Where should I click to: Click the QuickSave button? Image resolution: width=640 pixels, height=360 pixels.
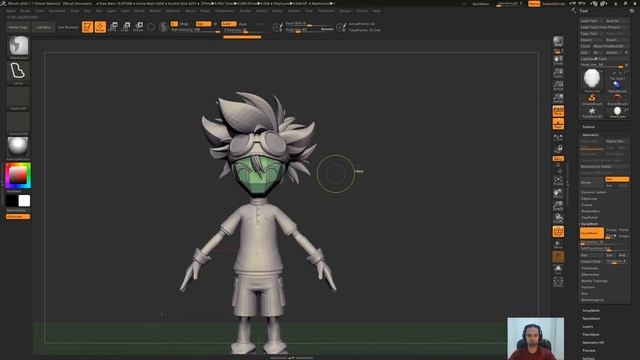(480, 4)
